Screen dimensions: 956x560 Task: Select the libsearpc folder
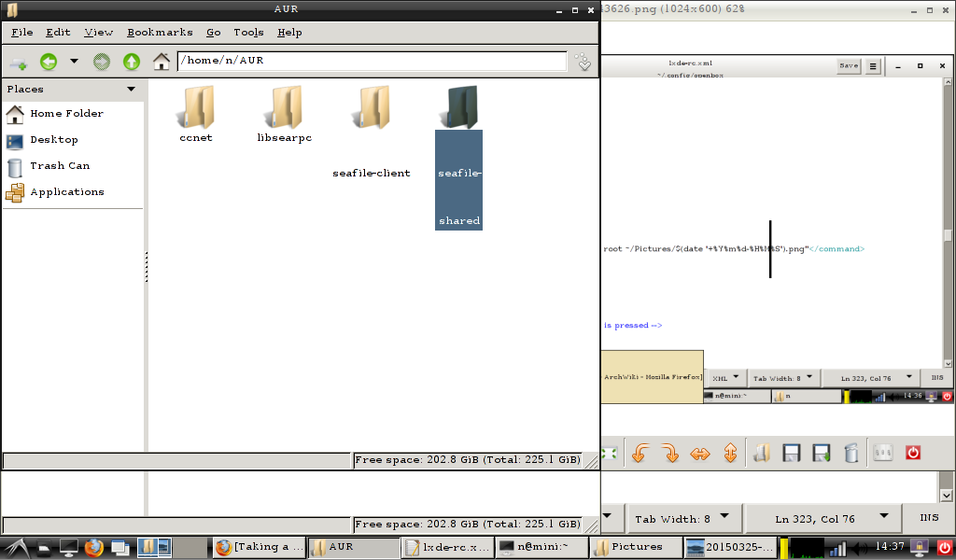click(284, 114)
